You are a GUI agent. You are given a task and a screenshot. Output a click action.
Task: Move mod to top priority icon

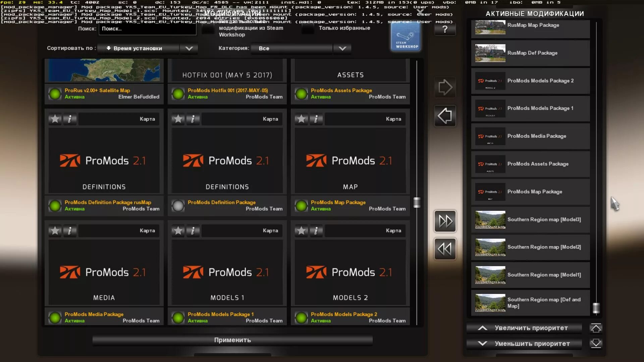click(596, 328)
